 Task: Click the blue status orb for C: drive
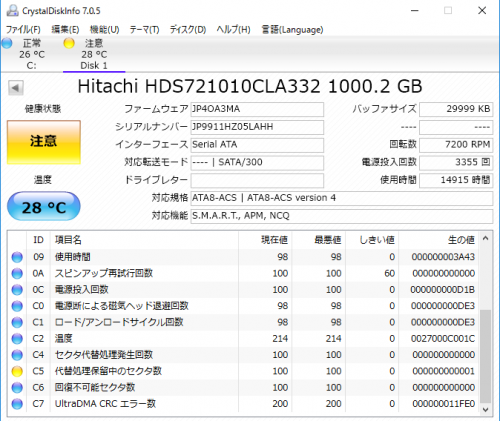7,43
